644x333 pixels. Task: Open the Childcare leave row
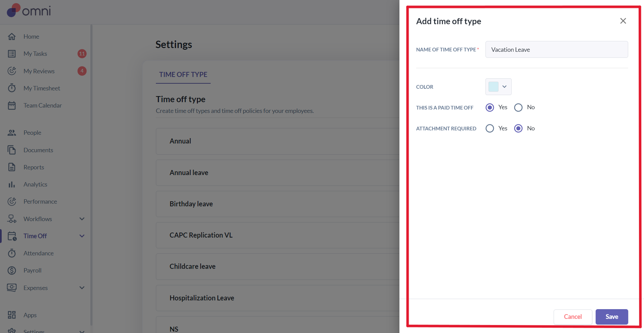tap(277, 266)
